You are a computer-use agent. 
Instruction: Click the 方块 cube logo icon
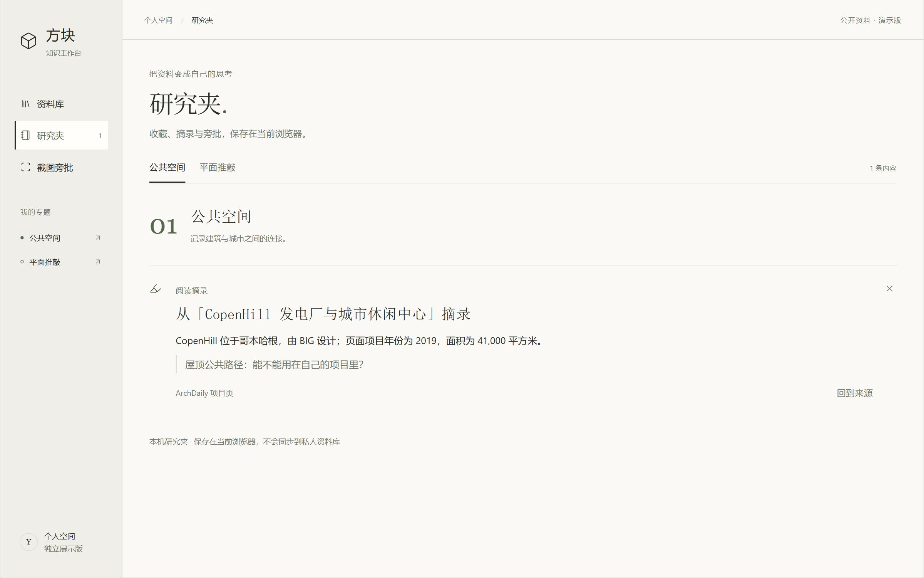tap(28, 41)
